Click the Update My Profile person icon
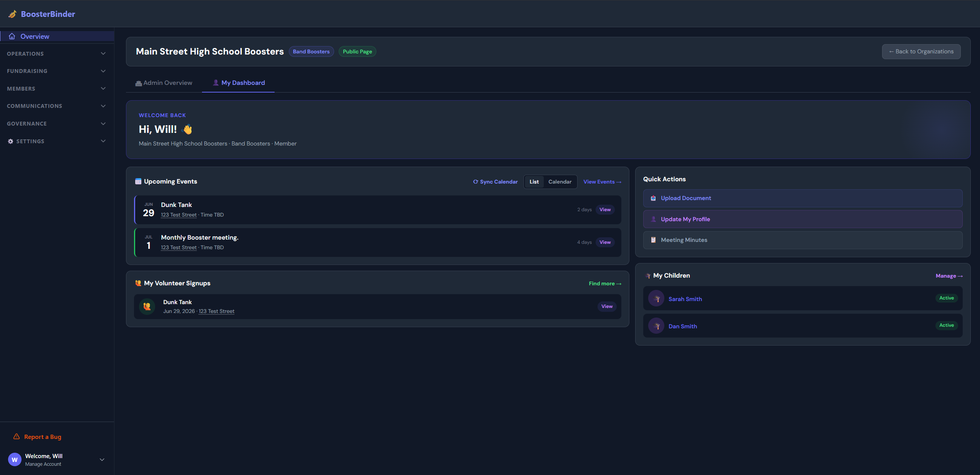 tap(653, 219)
